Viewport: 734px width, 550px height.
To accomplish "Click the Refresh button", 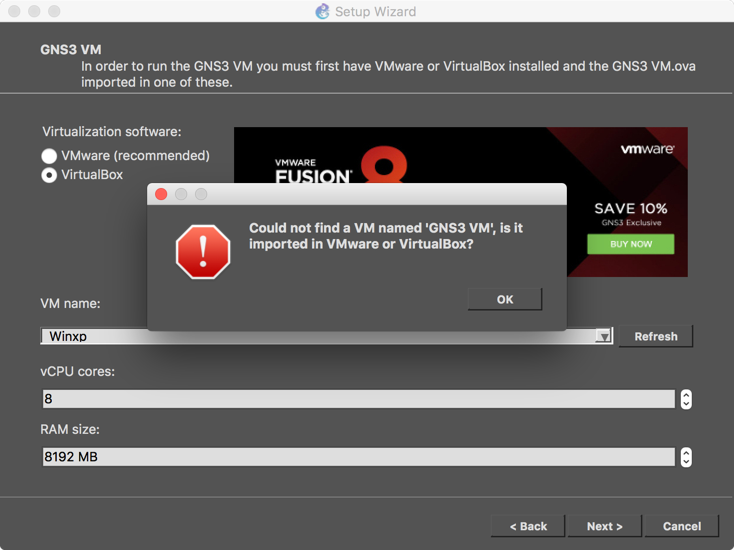I will [x=655, y=336].
